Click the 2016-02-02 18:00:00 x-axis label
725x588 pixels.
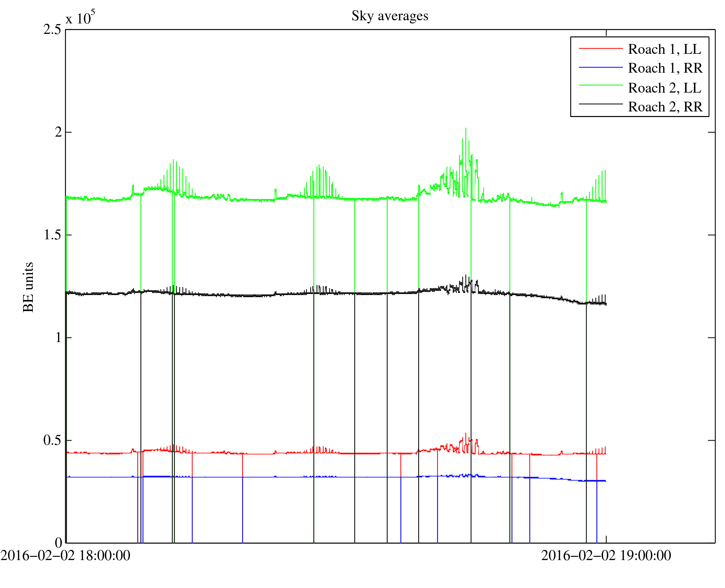65,556
